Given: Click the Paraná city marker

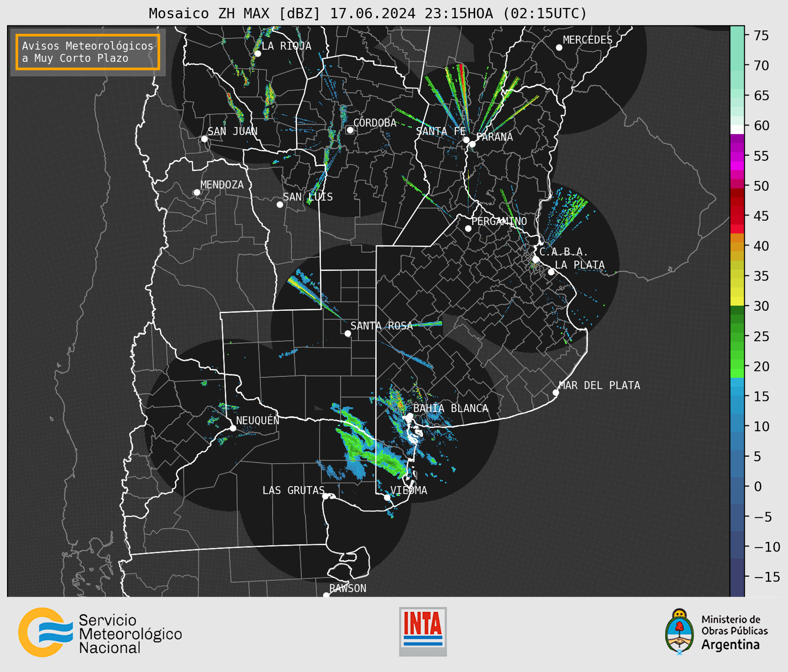Looking at the screenshot, I should (472, 144).
